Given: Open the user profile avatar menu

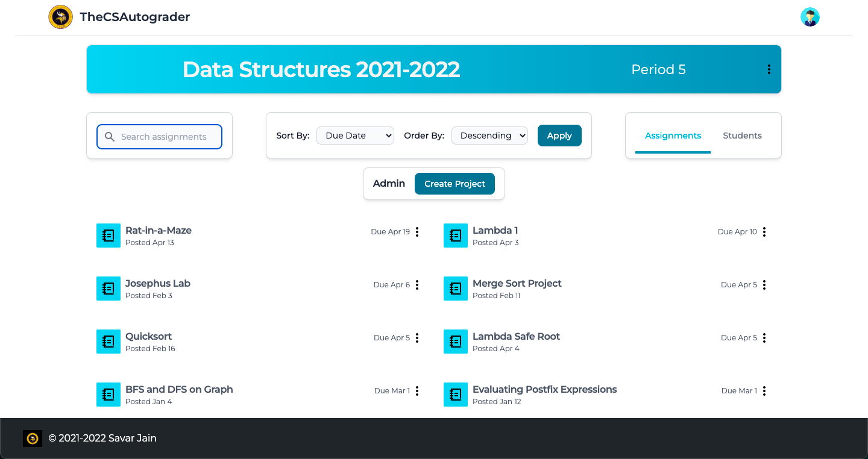Looking at the screenshot, I should [x=810, y=17].
